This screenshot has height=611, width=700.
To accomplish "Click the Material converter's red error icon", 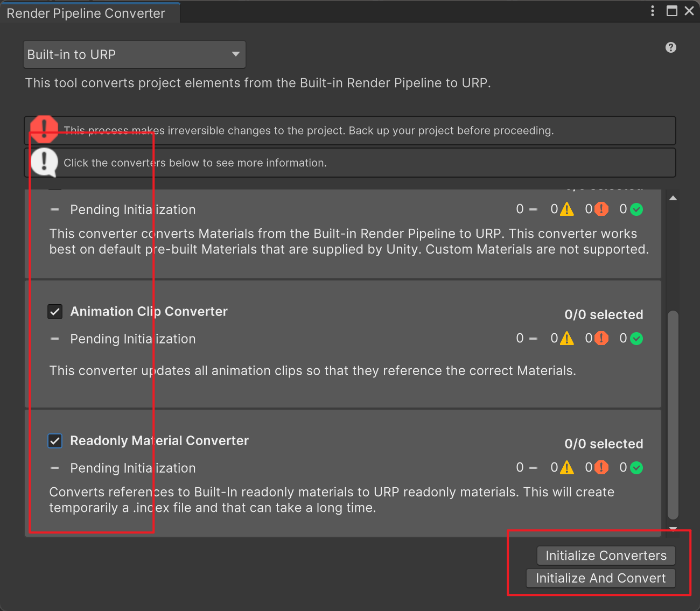I will click(601, 209).
